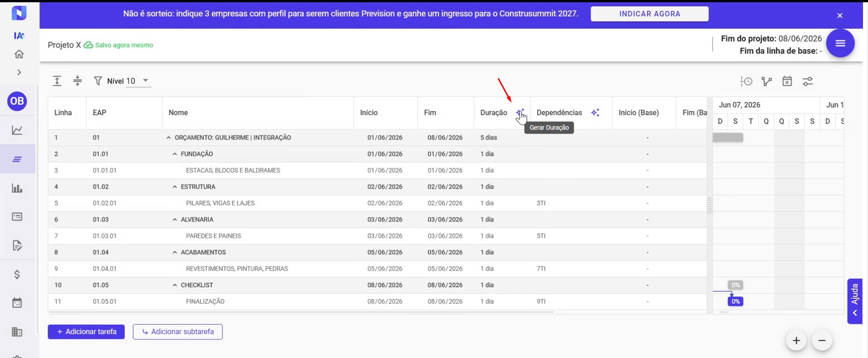Open the document edit icon in sidebar
Image resolution: width=868 pixels, height=358 pixels.
pyautogui.click(x=17, y=246)
